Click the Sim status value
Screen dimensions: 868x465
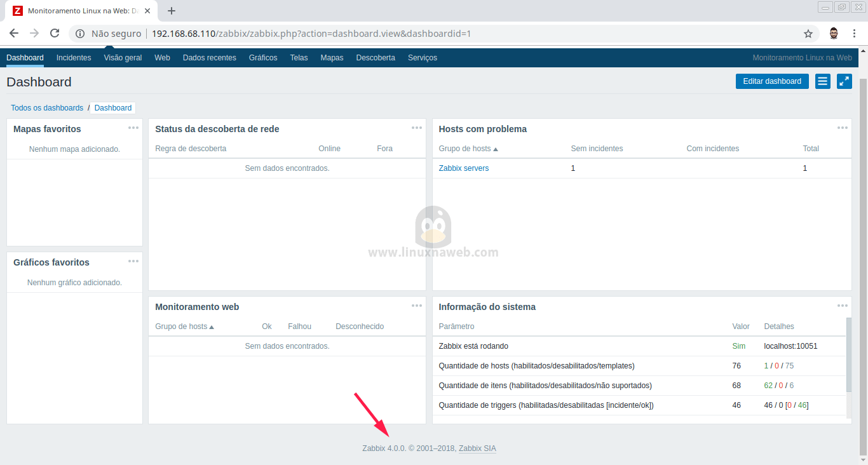click(738, 346)
